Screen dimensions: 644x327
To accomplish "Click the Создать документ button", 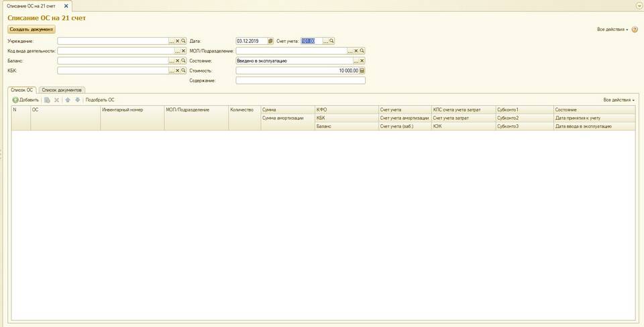I will (x=32, y=30).
